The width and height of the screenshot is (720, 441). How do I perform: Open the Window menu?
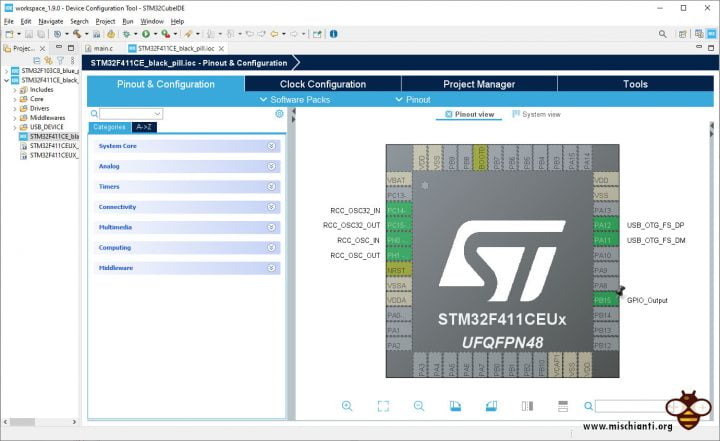tap(152, 21)
